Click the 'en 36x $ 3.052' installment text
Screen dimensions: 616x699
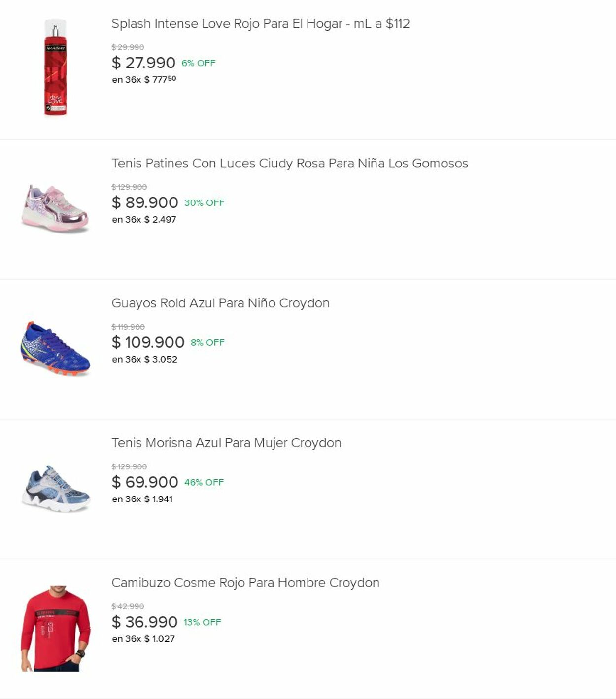144,360
